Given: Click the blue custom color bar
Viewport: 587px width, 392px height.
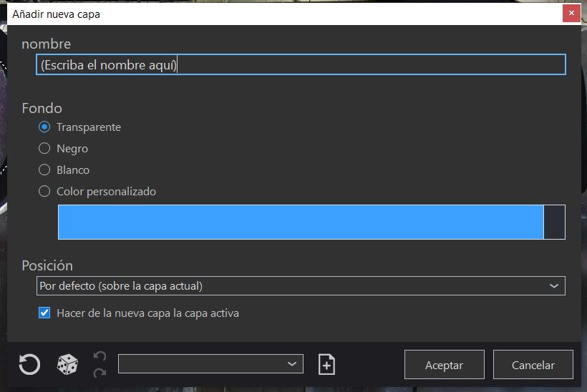Looking at the screenshot, I should pyautogui.click(x=301, y=222).
